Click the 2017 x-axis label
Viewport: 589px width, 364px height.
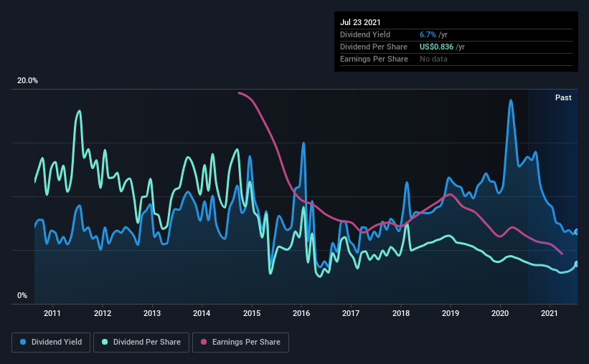pyautogui.click(x=351, y=313)
